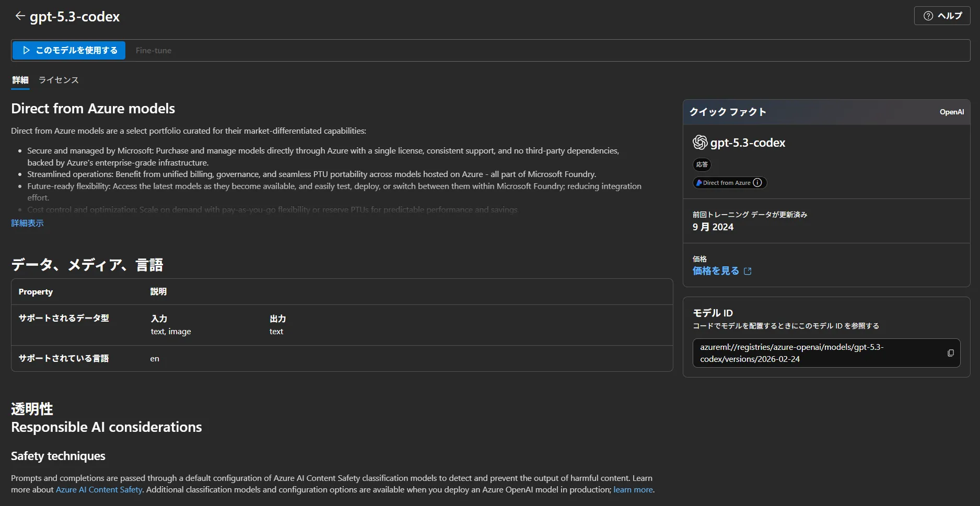Click the サポートされている言語 row label
980x506 pixels.
point(64,358)
